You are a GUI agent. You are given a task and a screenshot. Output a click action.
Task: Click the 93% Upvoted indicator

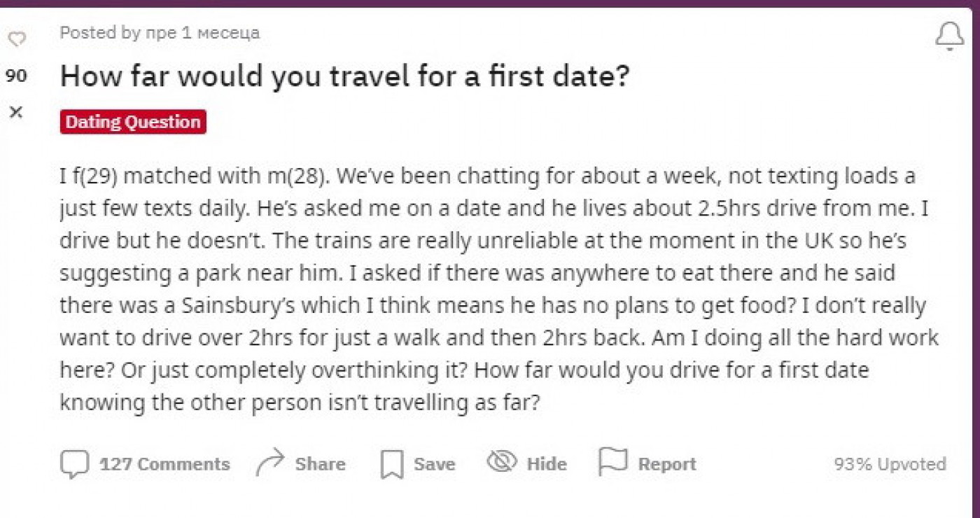(x=890, y=464)
